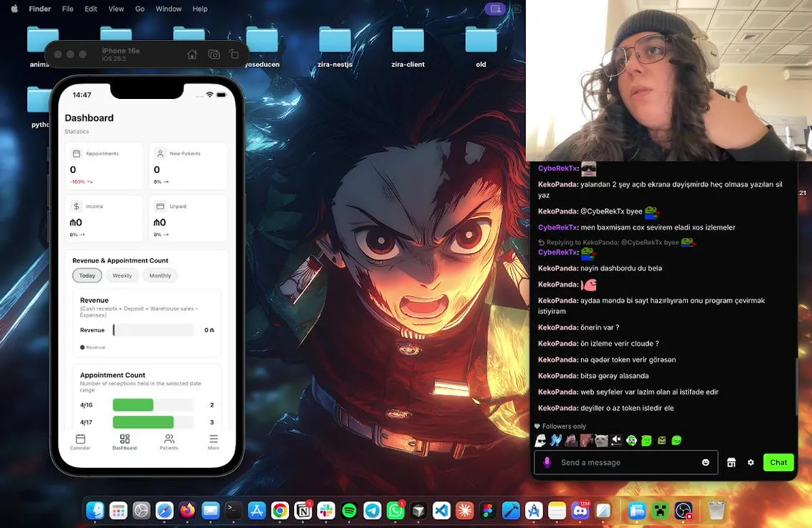Screen dimensions: 812x528
Task: Take a simulator screenshot with camera icon
Action: 214,54
